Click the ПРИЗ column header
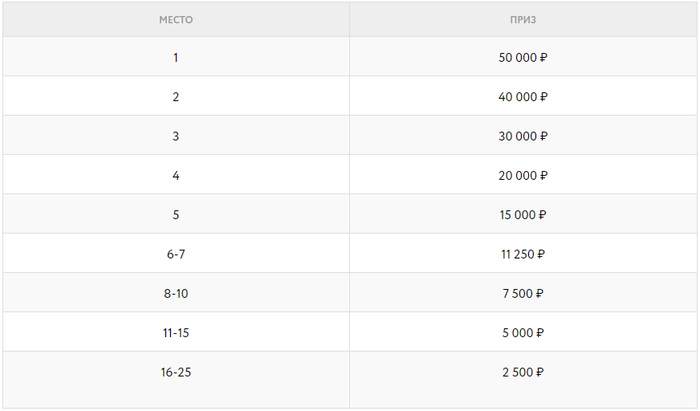This screenshot has height=411, width=700. pos(523,19)
